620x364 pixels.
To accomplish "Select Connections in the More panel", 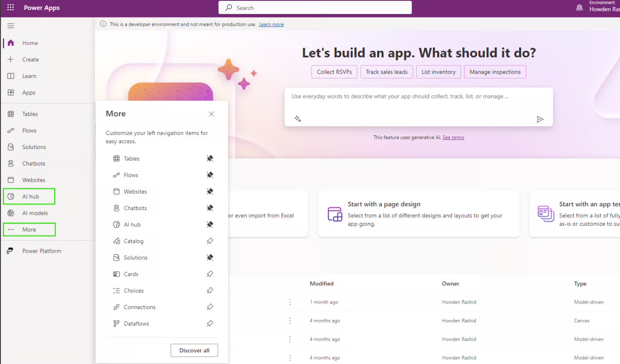I will [140, 307].
